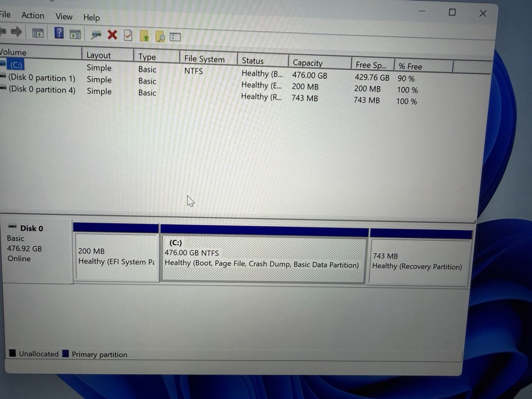This screenshot has height=399, width=532.
Task: Click the Connect/Rescan disk toolbar icon
Action: 96,35
